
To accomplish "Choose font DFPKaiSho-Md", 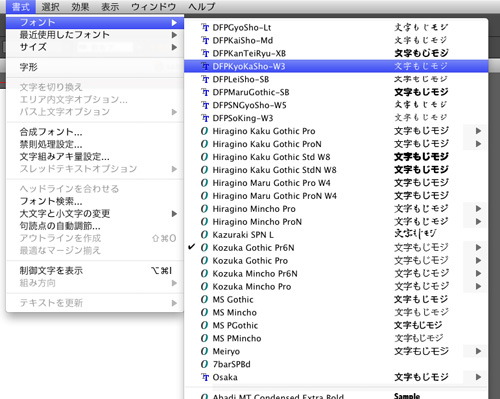I will point(336,40).
